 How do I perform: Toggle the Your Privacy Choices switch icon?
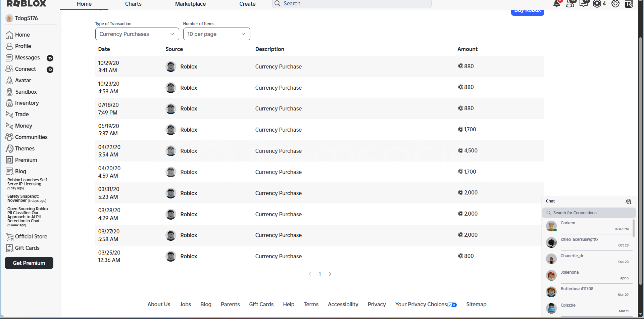click(452, 305)
